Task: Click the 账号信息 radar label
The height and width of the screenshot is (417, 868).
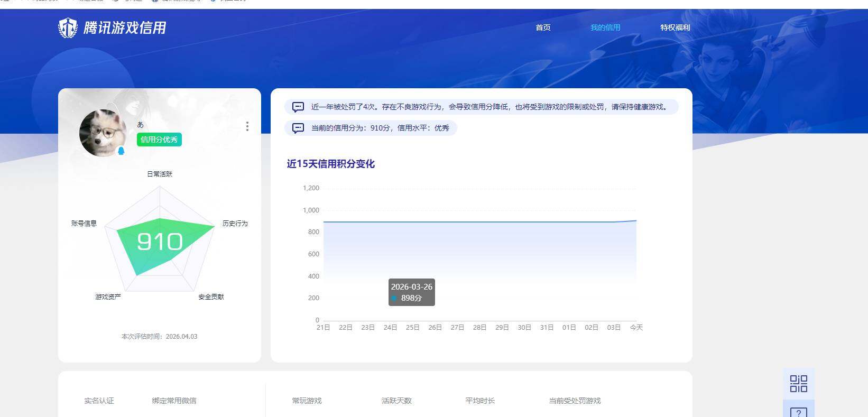Action: tap(84, 224)
